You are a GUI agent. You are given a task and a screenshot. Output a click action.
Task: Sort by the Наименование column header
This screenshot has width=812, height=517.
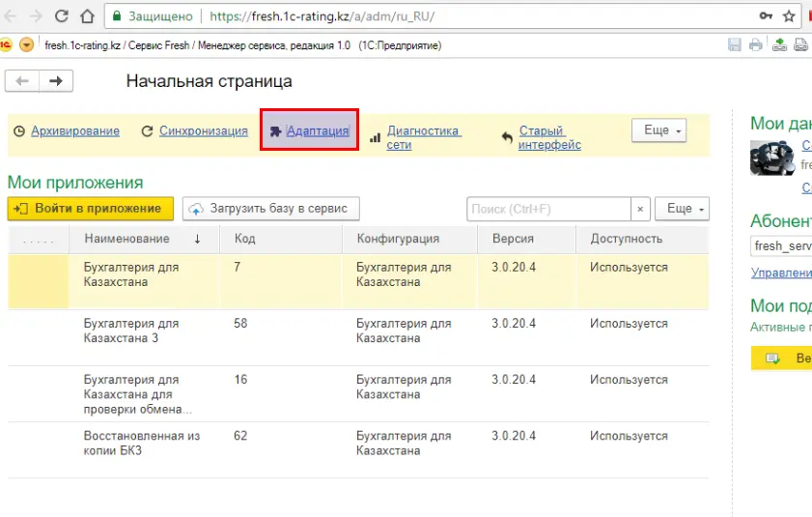point(144,239)
